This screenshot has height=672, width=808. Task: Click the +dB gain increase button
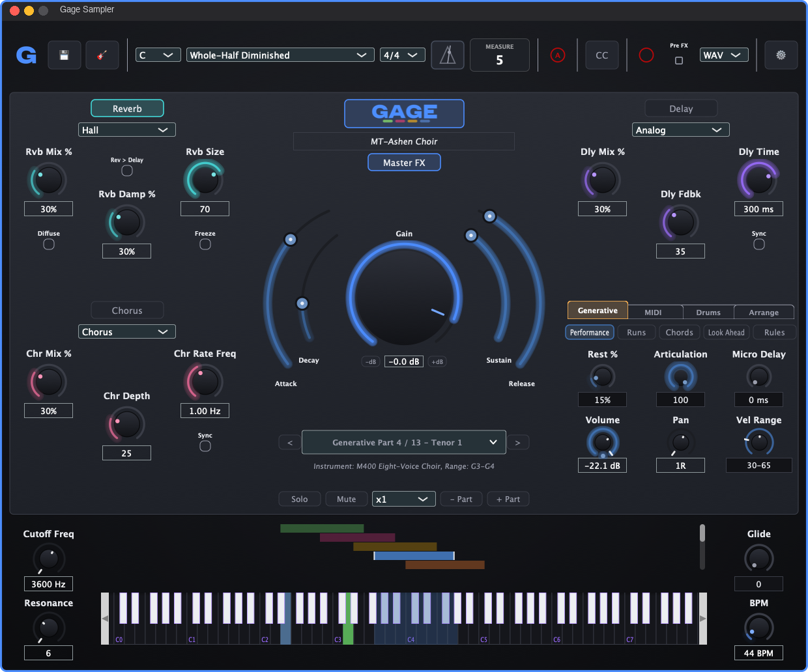pos(437,361)
